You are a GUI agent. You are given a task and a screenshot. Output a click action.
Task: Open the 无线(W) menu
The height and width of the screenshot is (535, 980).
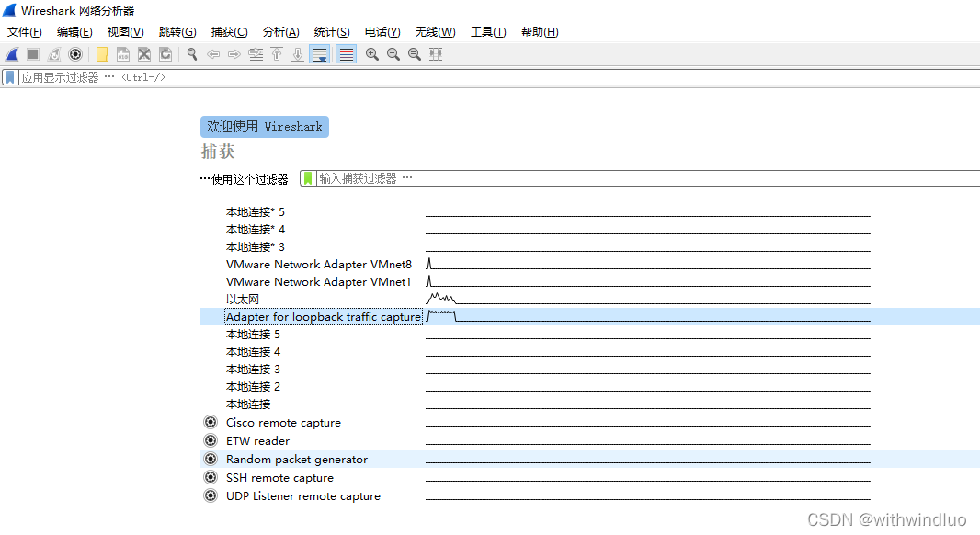pyautogui.click(x=435, y=32)
